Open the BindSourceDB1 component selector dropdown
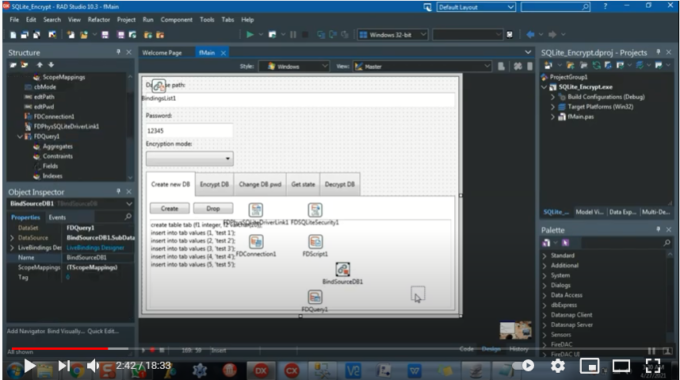Image resolution: width=680 pixels, height=380 pixels. pyautogui.click(x=129, y=203)
